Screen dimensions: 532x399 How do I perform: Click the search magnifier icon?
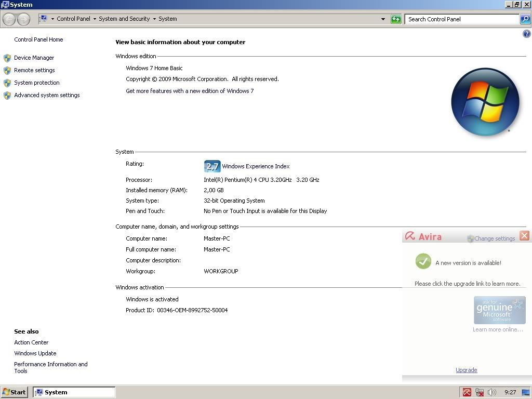click(x=525, y=19)
